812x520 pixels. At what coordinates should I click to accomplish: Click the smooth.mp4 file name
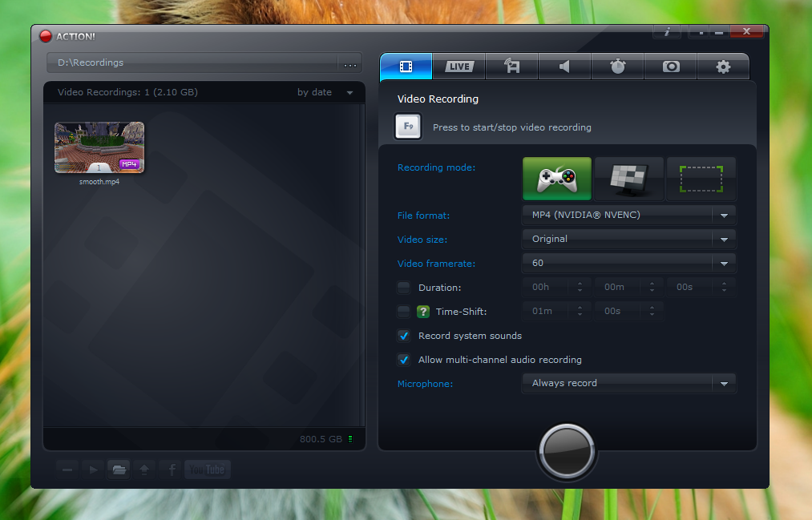click(99, 182)
